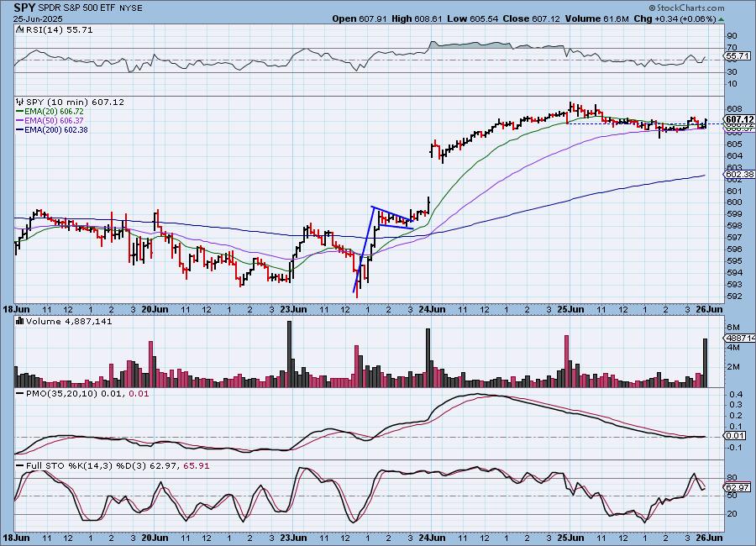Image resolution: width=756 pixels, height=546 pixels.
Task: Click the 25Jun date label on the bottom axis
Action: click(571, 538)
